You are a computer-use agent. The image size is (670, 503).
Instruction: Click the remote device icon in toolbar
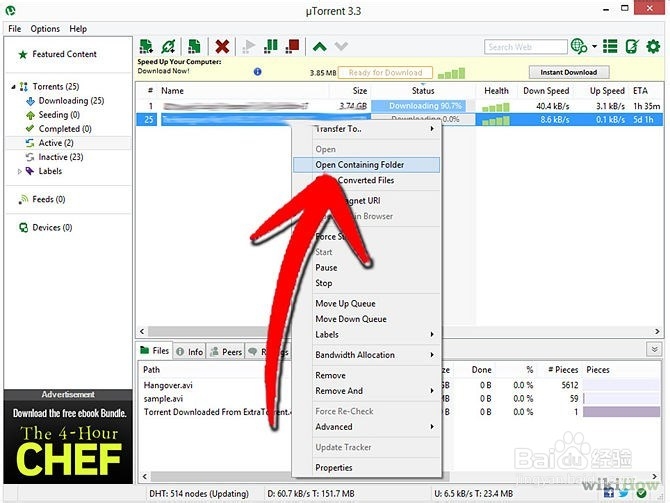[x=632, y=46]
